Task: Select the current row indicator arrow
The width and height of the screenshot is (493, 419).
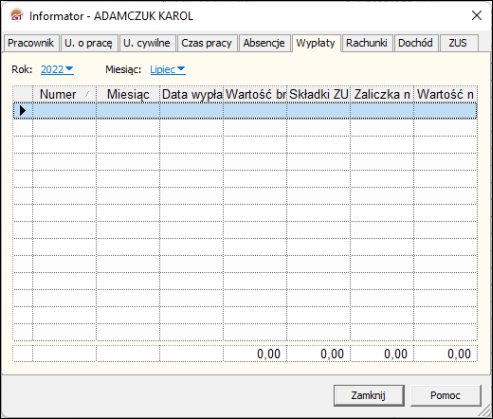Action: pyautogui.click(x=23, y=111)
